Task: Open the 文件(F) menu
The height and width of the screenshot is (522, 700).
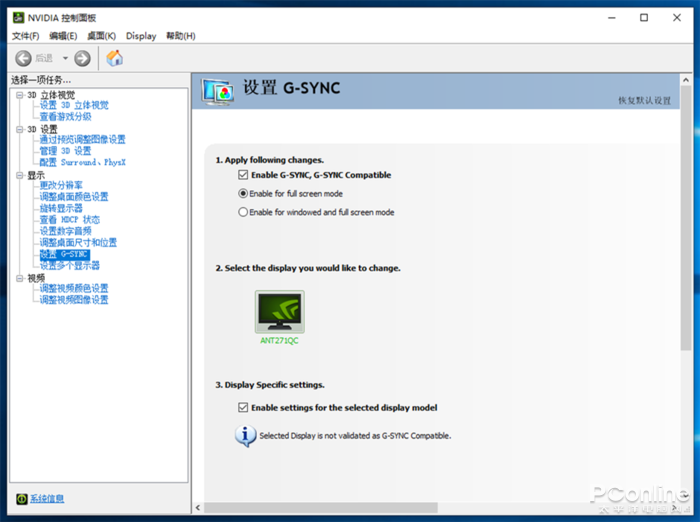Action: 25,36
